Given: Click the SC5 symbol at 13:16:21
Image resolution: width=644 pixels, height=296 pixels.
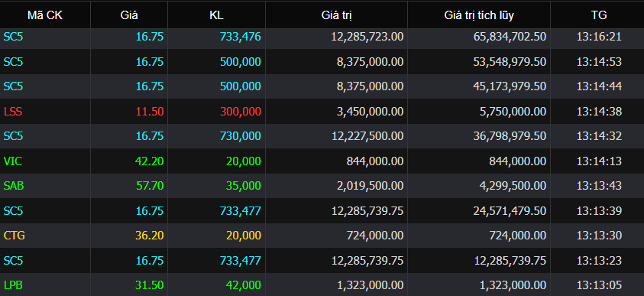Looking at the screenshot, I should (13, 37).
